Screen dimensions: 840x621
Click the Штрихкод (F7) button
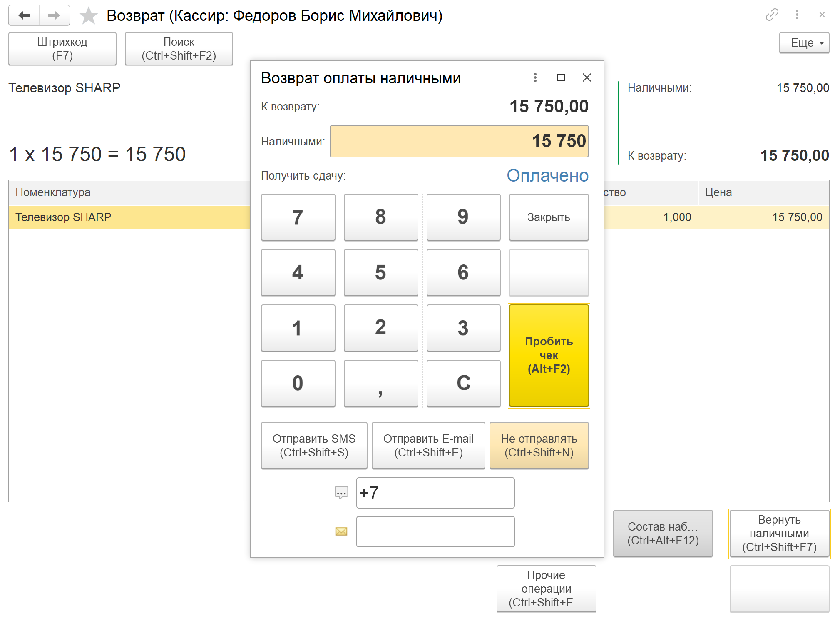pos(62,49)
